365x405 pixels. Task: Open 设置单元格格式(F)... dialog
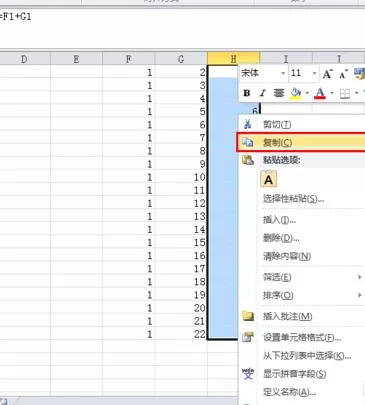click(302, 337)
